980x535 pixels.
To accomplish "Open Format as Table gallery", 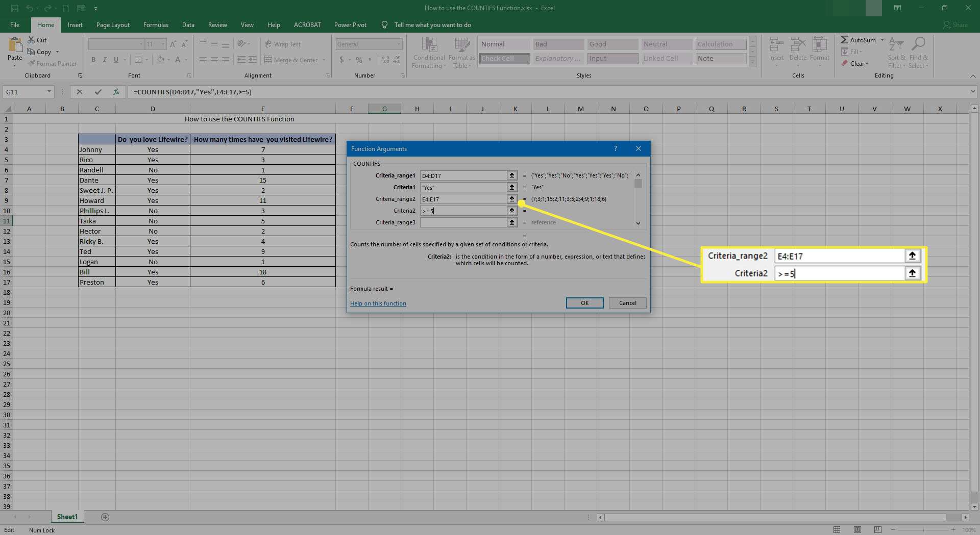I will pos(462,53).
